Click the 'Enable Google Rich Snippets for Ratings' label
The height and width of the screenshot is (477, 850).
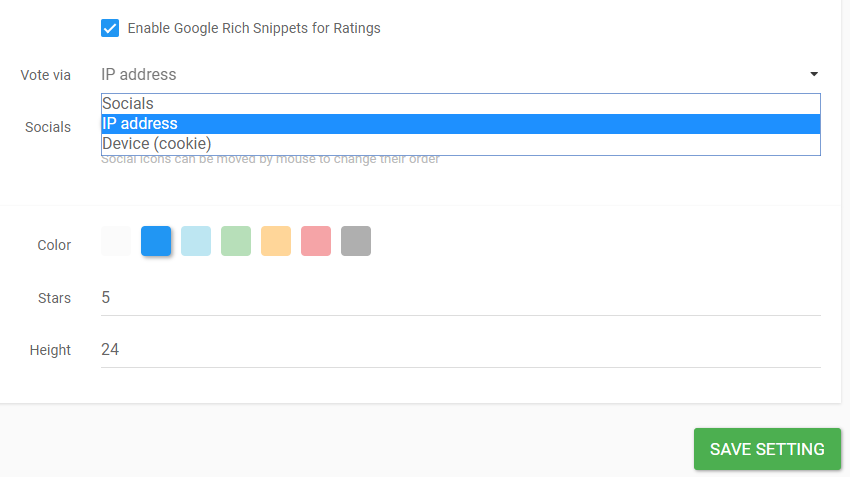click(x=254, y=28)
